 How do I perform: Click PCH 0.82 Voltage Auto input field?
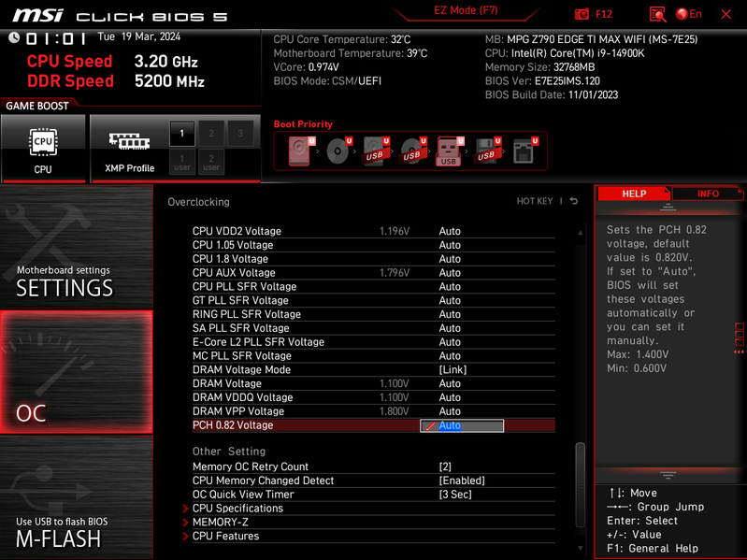tap(462, 425)
